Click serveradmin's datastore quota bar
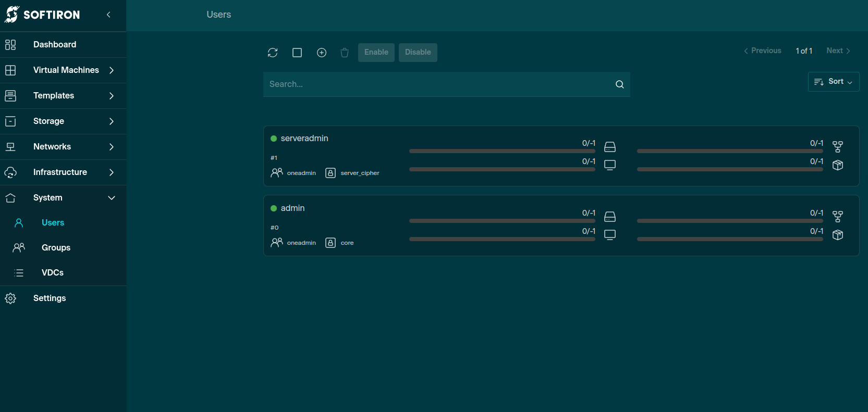 502,151
